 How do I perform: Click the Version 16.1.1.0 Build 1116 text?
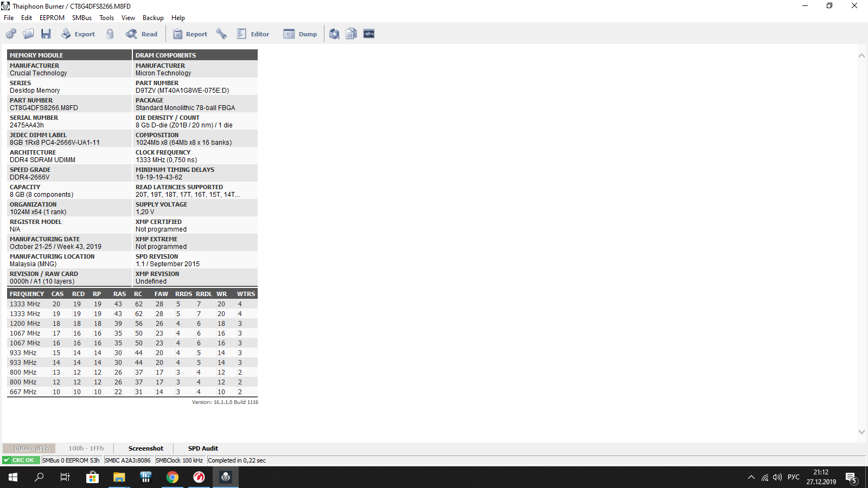[225, 402]
